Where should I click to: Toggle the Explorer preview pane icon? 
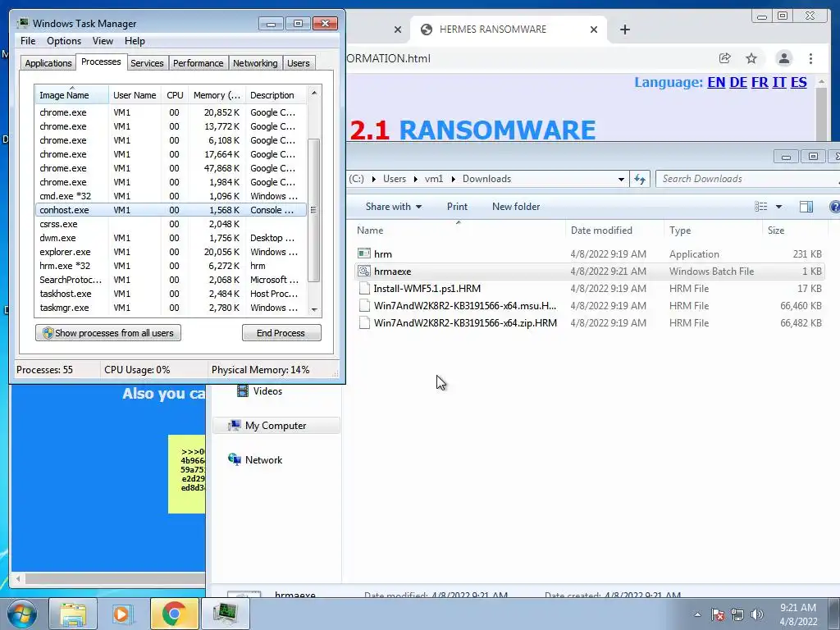[x=806, y=207]
